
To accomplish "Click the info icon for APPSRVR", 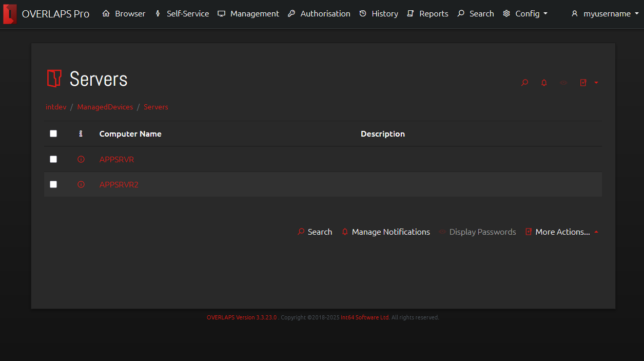I will 81,159.
